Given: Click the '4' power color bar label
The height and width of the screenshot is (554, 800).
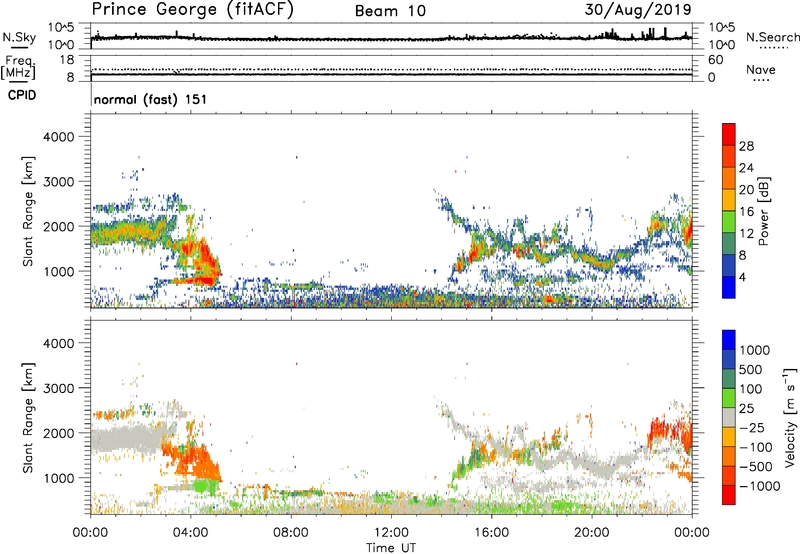Looking at the screenshot, I should [742, 277].
